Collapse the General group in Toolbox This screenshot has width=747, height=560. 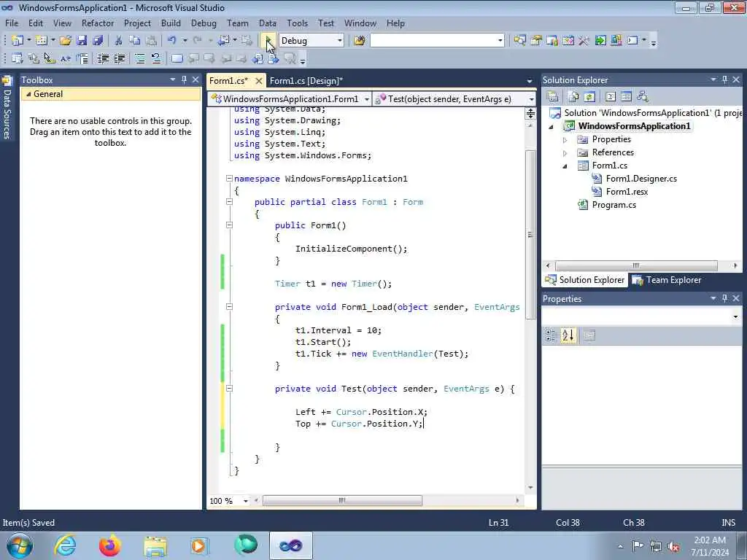(28, 94)
